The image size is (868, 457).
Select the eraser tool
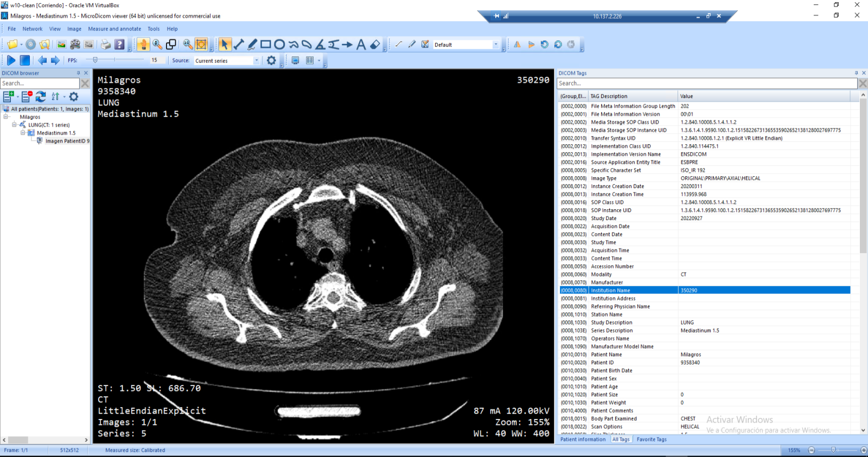click(x=375, y=44)
